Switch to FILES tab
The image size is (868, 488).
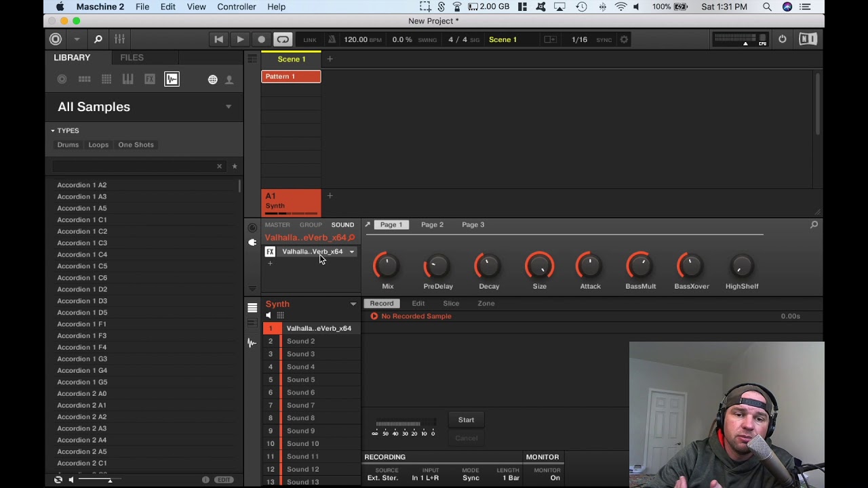click(132, 58)
